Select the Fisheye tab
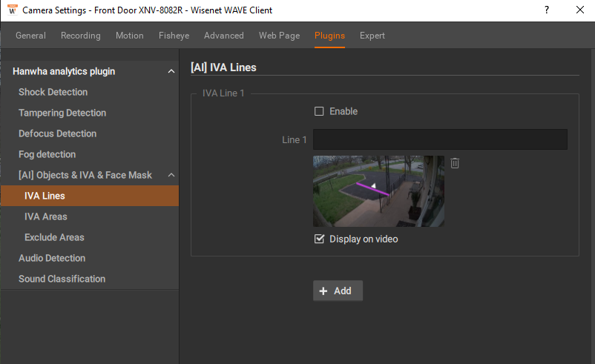This screenshot has height=364, width=595. pos(174,36)
